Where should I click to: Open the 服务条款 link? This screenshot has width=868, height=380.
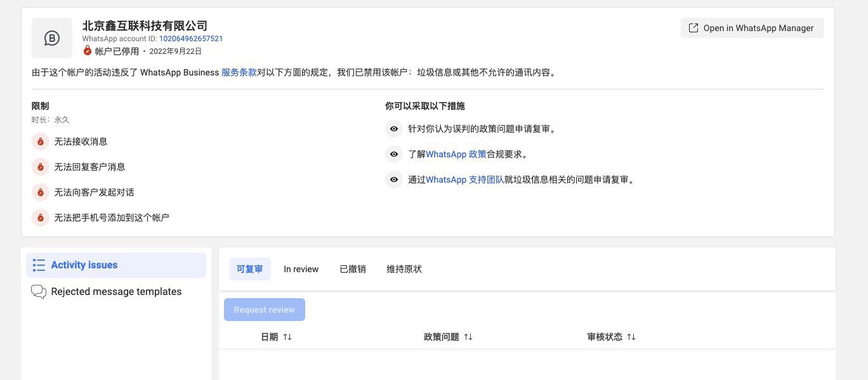coord(239,72)
